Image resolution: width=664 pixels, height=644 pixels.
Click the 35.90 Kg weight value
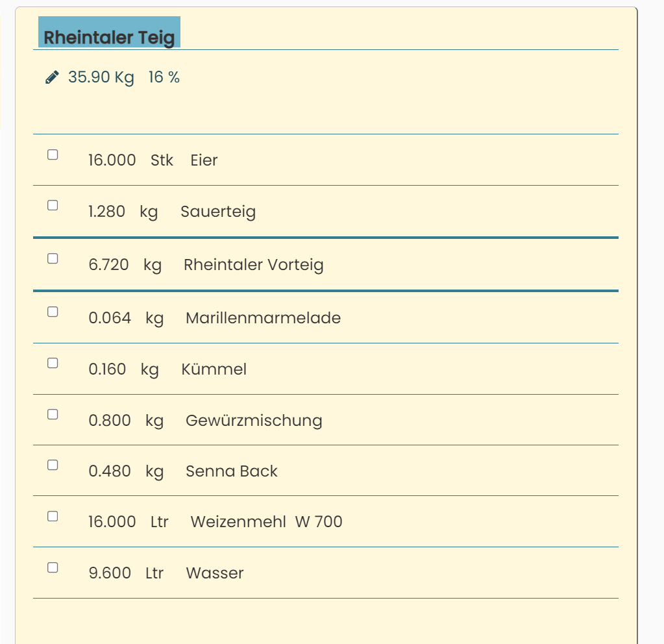click(101, 77)
